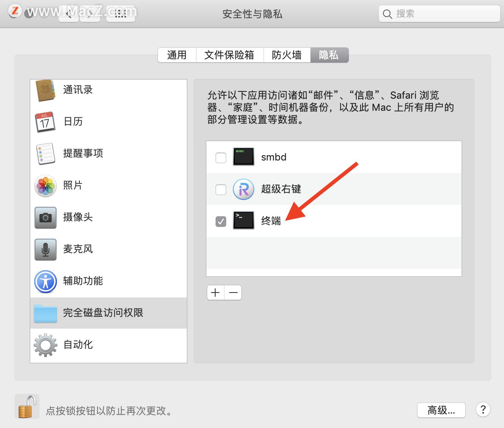Click the Show All grid icon in toolbar

(x=121, y=14)
